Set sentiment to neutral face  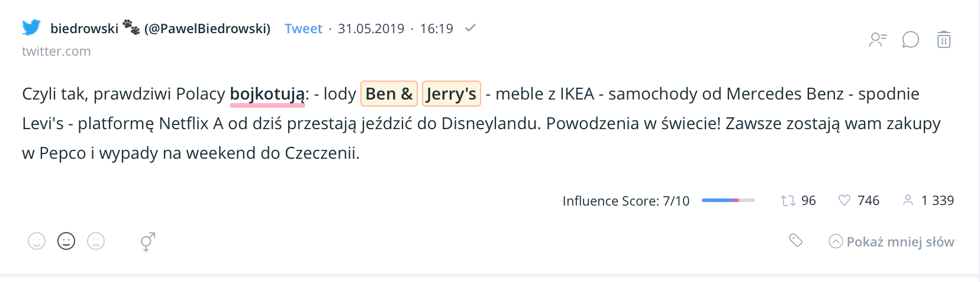[x=66, y=241]
